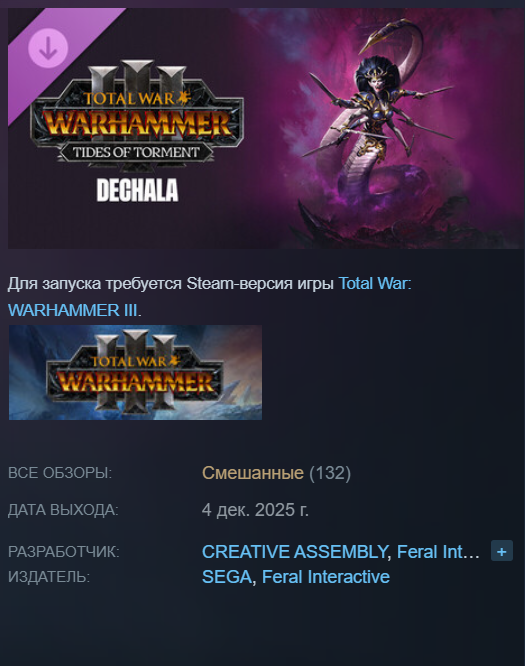The width and height of the screenshot is (525, 666).
Task: Click the Tides of Torment banner text
Action: pyautogui.click(x=136, y=152)
